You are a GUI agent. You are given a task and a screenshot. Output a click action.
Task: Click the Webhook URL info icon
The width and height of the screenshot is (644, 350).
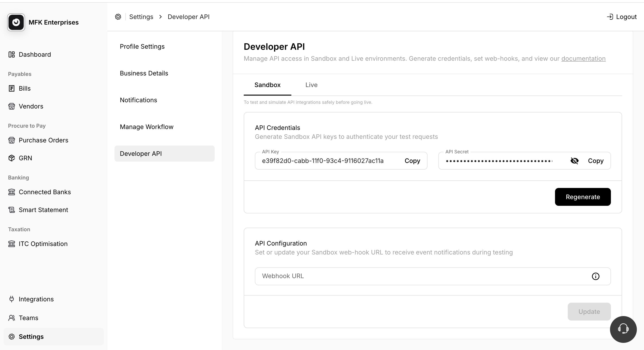click(595, 276)
